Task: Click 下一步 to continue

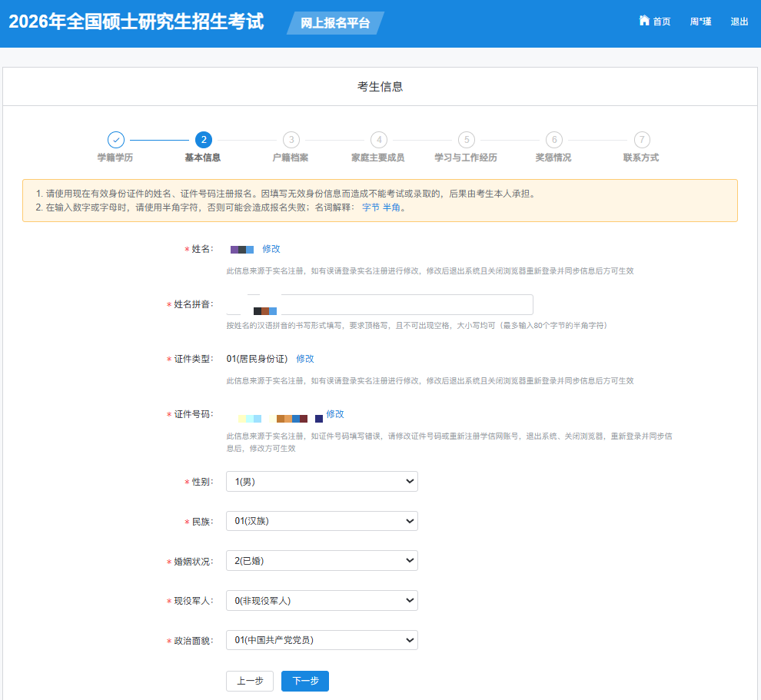Action: pos(304,681)
